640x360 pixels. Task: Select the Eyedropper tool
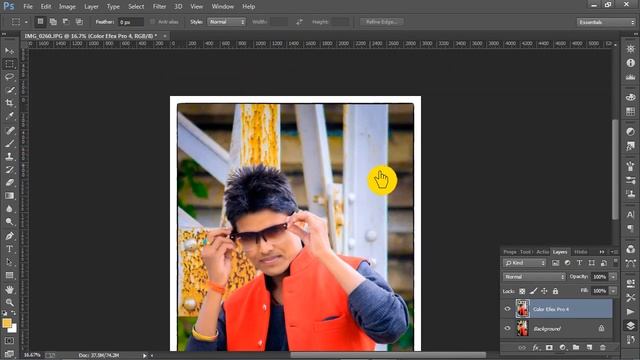coord(9,116)
